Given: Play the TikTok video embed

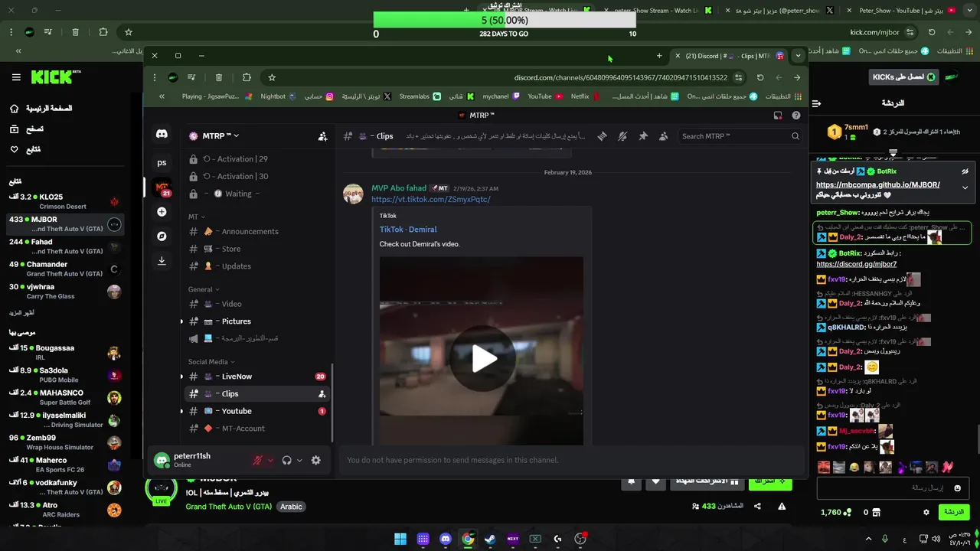Looking at the screenshot, I should [x=482, y=358].
